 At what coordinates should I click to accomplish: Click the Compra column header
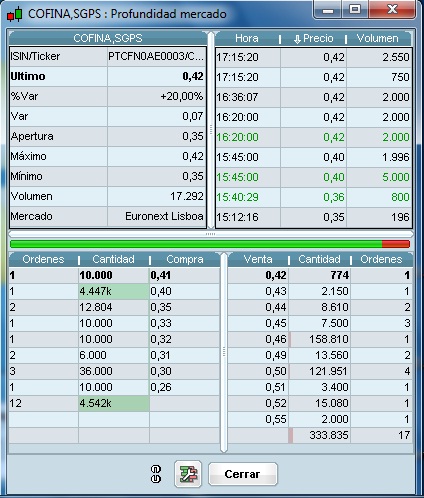185,259
